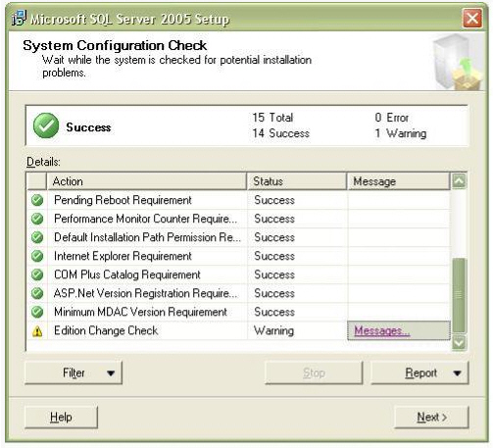Click the '0 Error' summary text
The width and height of the screenshot is (493, 448).
pyautogui.click(x=392, y=118)
